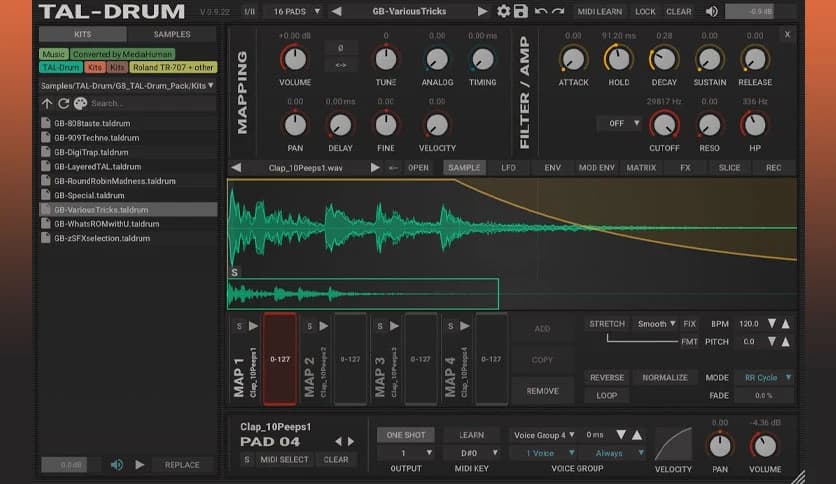This screenshot has width=836, height=484.
Task: Increase BPM value with up arrow
Action: (x=786, y=324)
